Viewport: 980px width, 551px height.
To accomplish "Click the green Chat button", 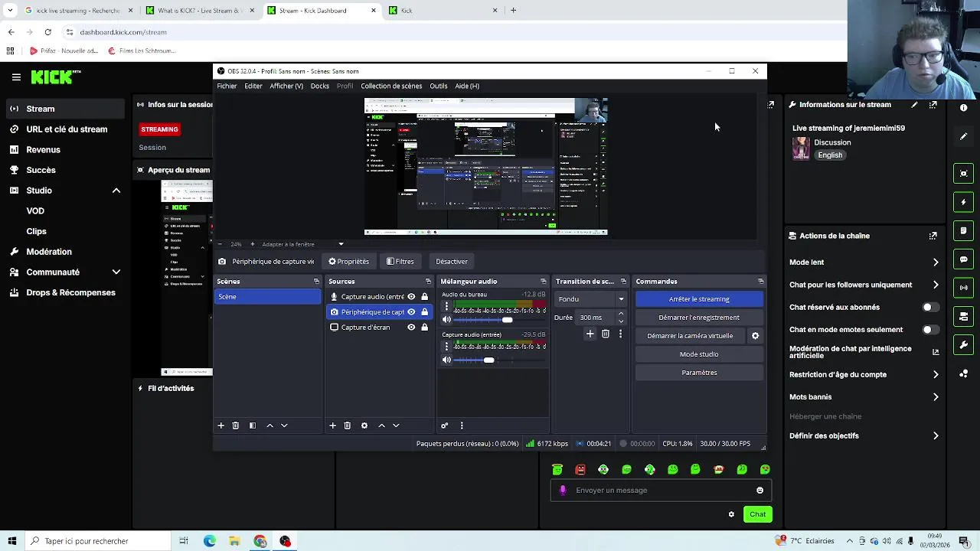I will coord(757,514).
